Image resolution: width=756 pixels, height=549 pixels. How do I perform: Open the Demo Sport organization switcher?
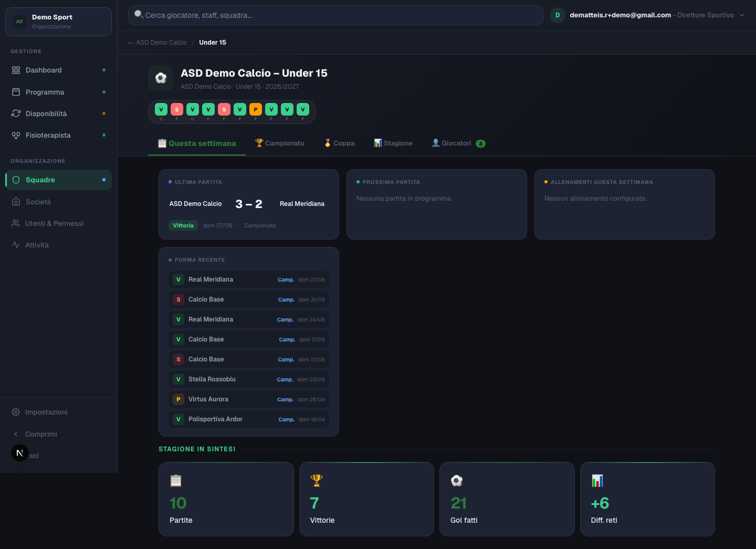click(58, 22)
